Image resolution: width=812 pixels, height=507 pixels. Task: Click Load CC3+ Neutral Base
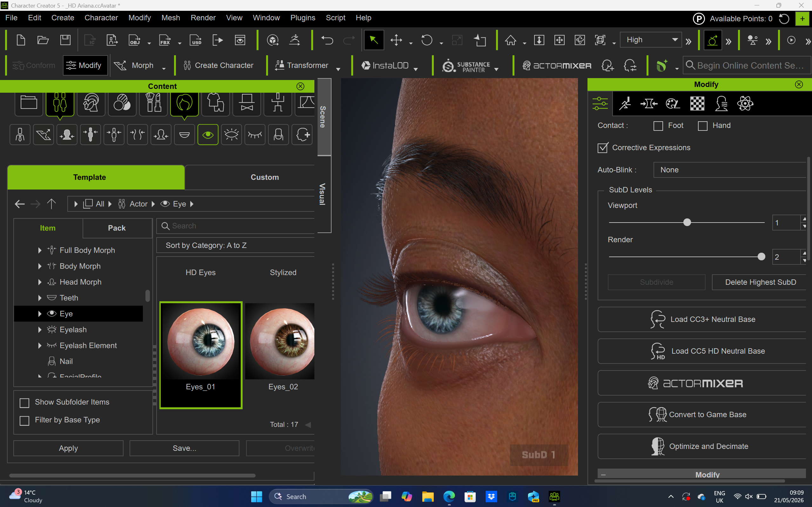(x=702, y=320)
